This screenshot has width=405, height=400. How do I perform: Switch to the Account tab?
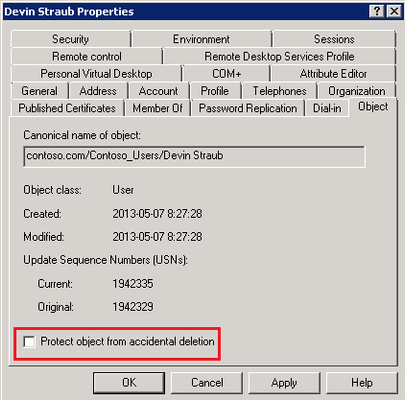[x=159, y=91]
